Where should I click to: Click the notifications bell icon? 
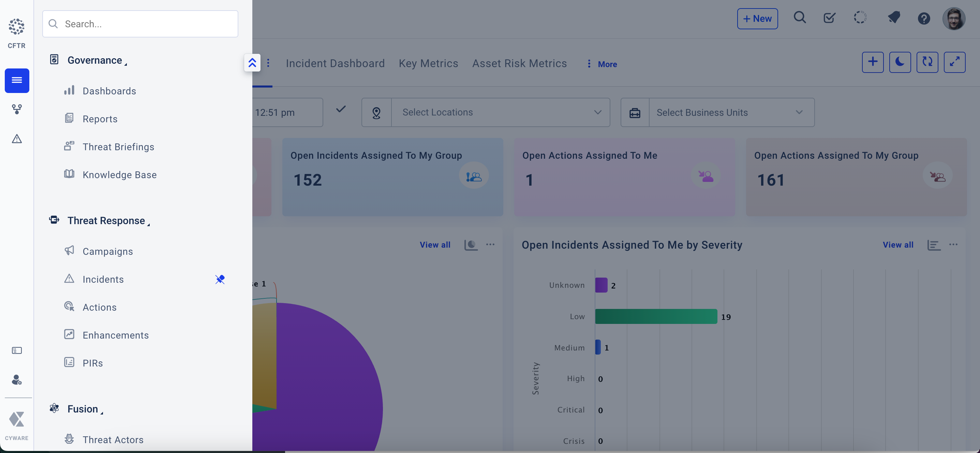click(894, 18)
